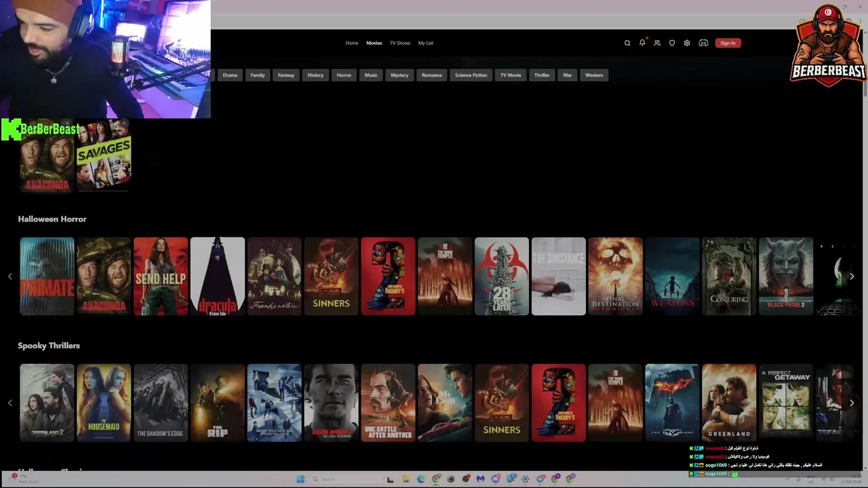Viewport: 868px width, 488px height.
Task: Open Dracula movie poster
Action: pos(218,276)
